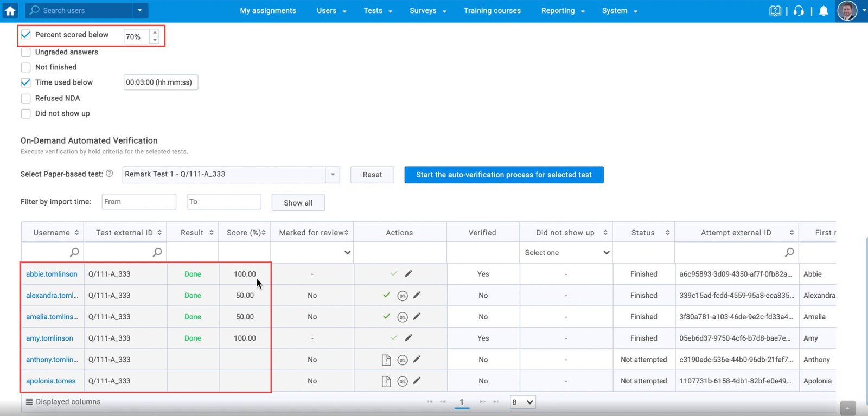Expand the Select Paper-based test dropdown
The image size is (868, 416).
click(332, 175)
